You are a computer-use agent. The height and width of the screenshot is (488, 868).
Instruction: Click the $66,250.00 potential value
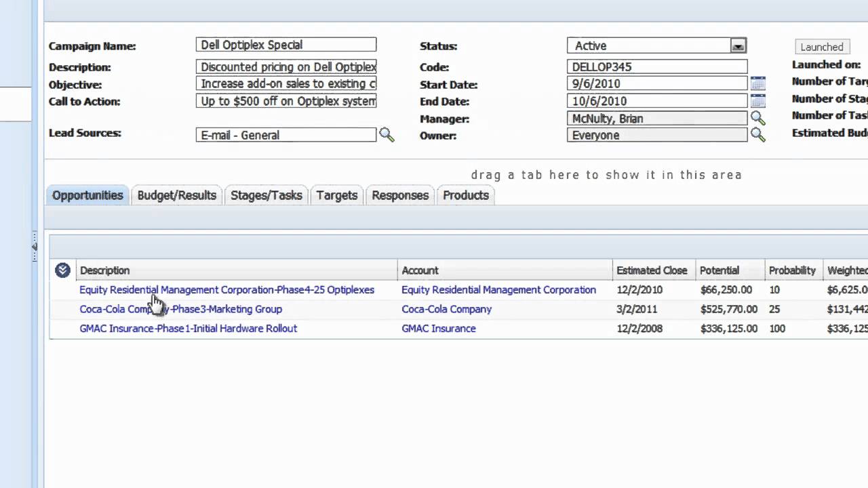(726, 289)
